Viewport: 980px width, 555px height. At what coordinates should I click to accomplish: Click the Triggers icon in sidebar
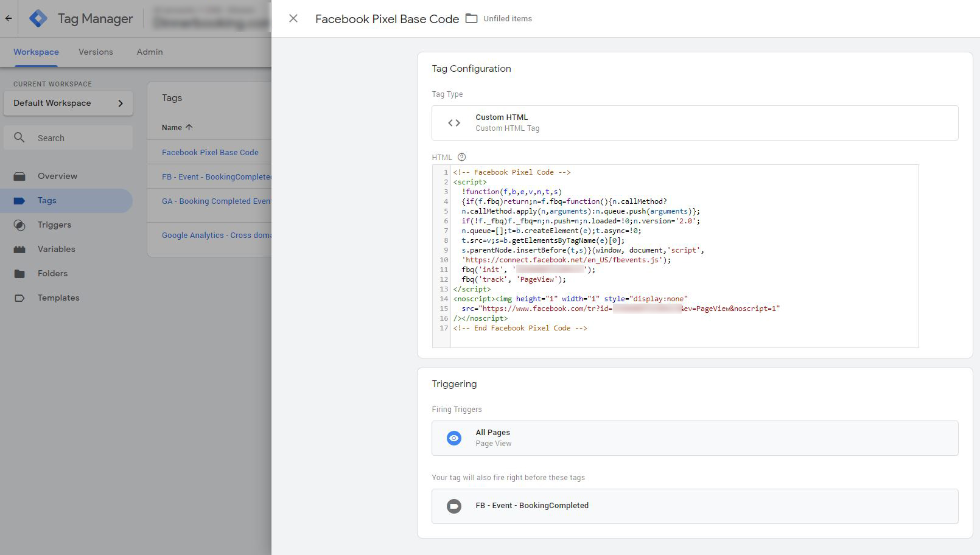pyautogui.click(x=19, y=225)
